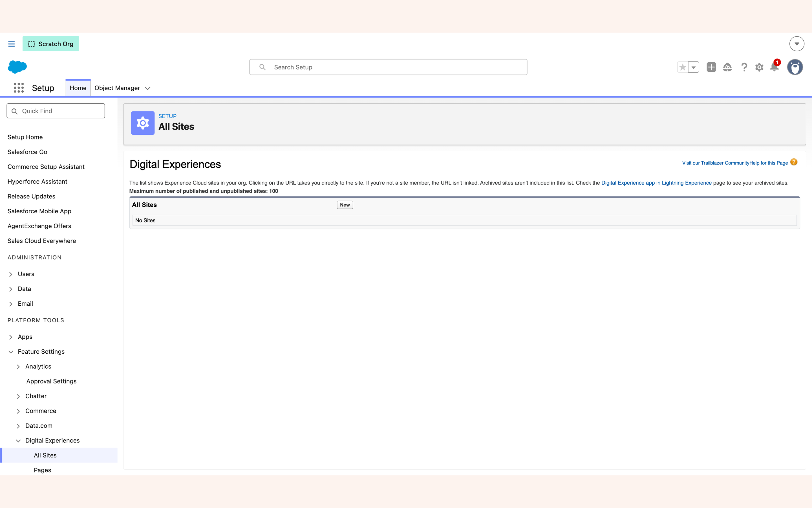Viewport: 812px width, 508px height.
Task: Click the Search Setup magnifier icon
Action: tap(262, 67)
